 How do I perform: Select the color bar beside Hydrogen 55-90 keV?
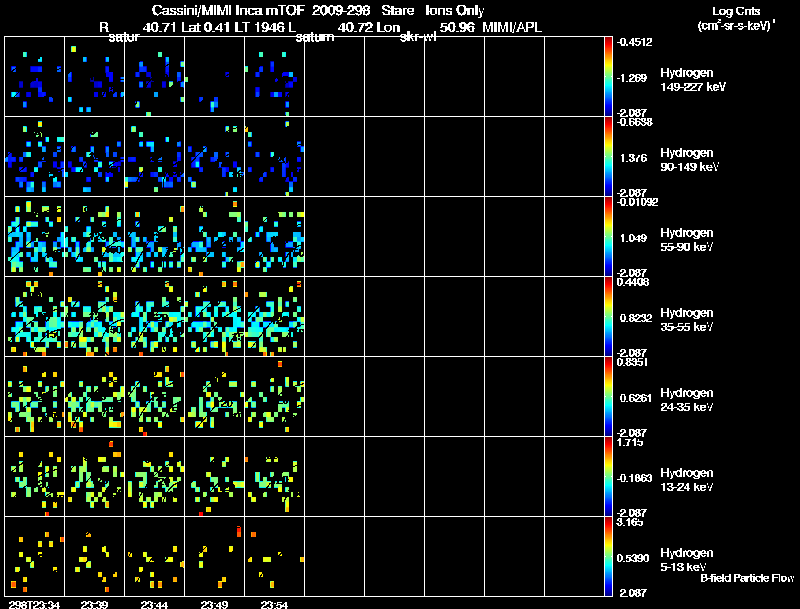pos(609,237)
